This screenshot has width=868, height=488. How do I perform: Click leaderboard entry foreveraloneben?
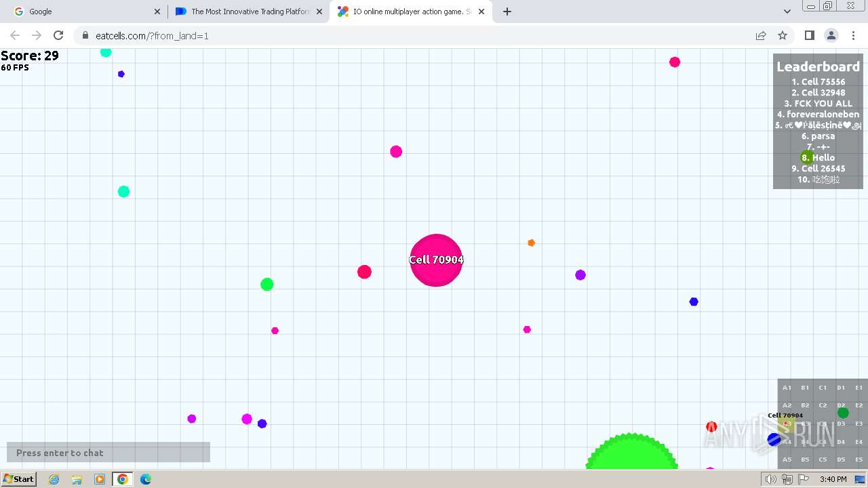tap(818, 115)
